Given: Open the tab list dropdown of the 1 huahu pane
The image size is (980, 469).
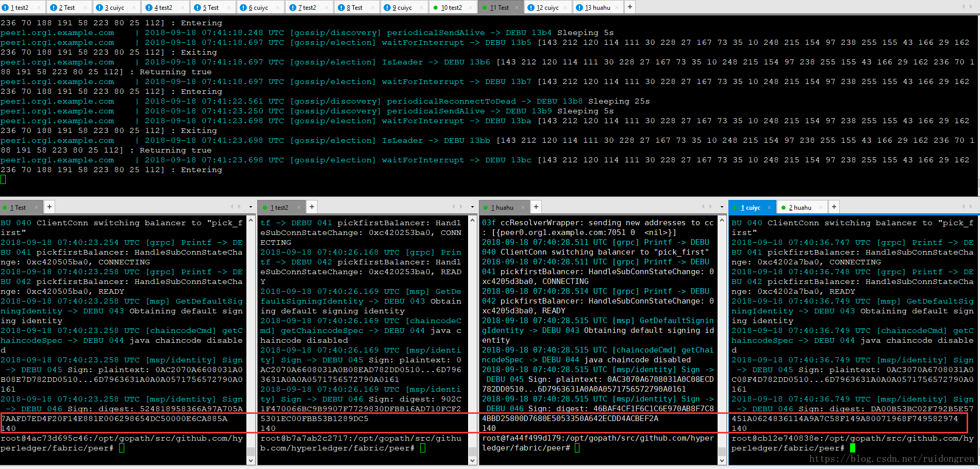Looking at the screenshot, I should point(722,207).
